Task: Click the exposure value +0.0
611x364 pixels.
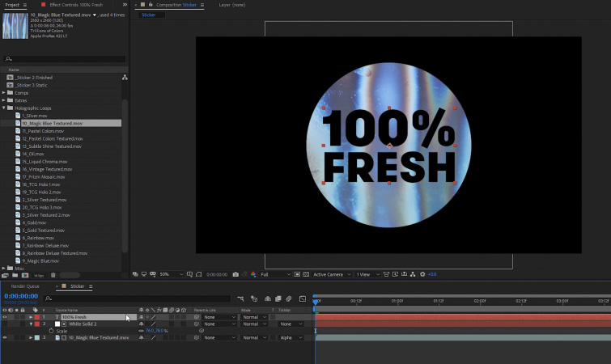Action: tap(432, 274)
